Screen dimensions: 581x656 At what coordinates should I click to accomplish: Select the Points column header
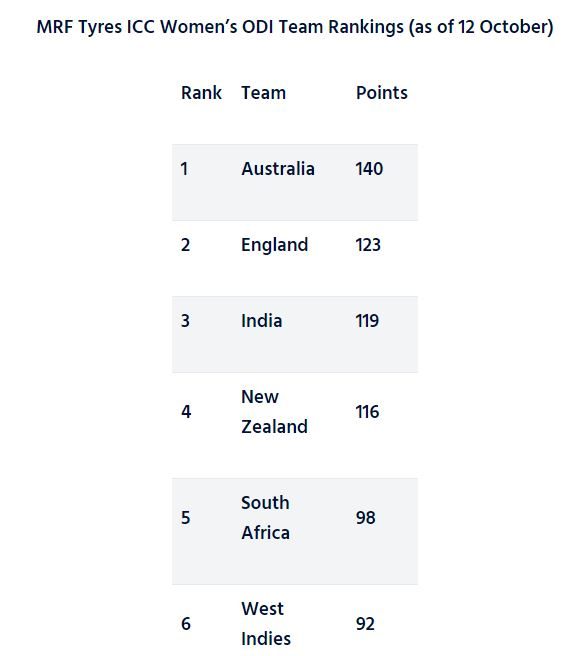pyautogui.click(x=381, y=93)
